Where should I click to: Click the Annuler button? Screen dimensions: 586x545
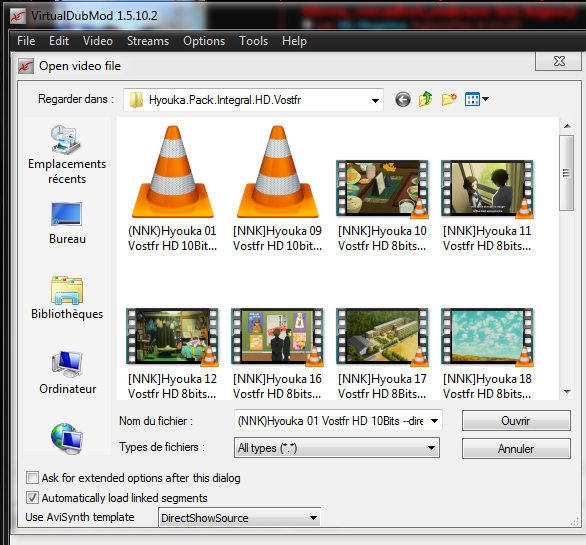pos(516,449)
